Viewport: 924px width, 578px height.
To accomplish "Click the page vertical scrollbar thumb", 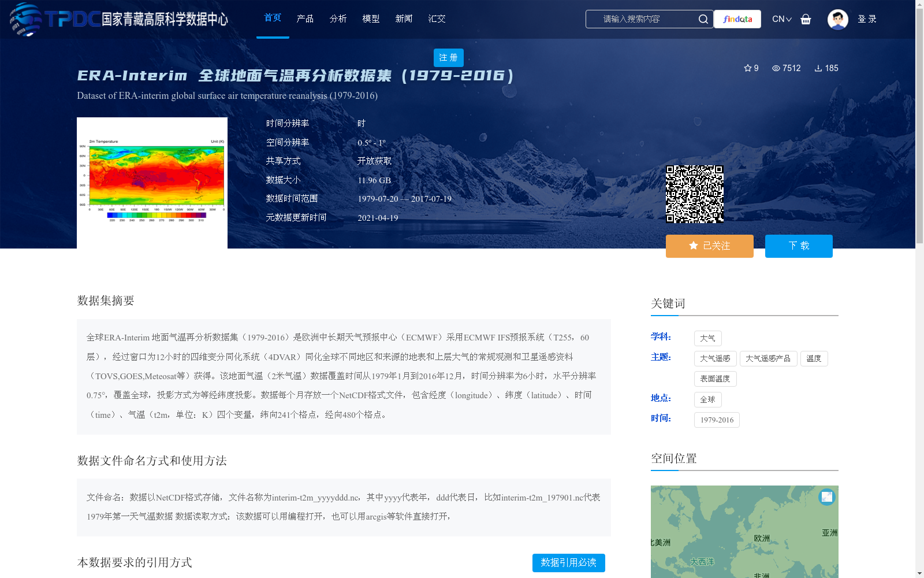I will 919,126.
